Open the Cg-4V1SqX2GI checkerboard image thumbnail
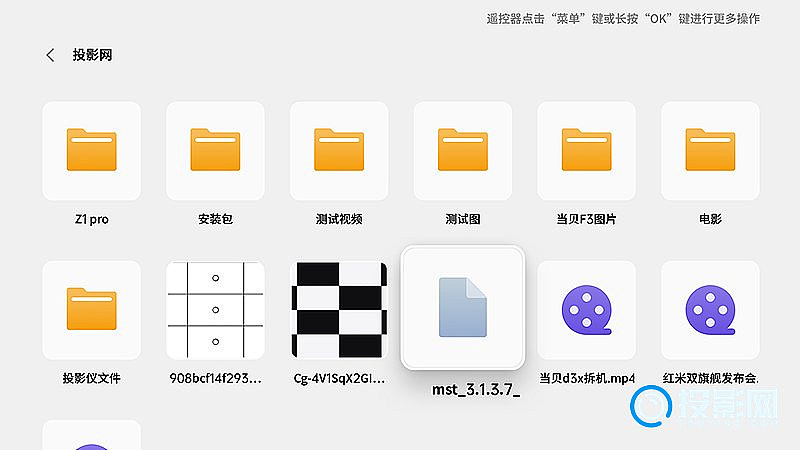Screen dimensions: 800x450 pyautogui.click(x=339, y=310)
